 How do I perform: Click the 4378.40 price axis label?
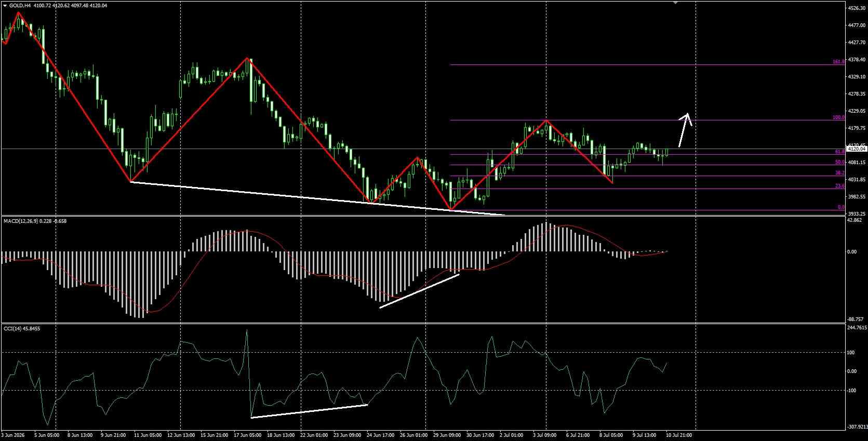[856, 60]
